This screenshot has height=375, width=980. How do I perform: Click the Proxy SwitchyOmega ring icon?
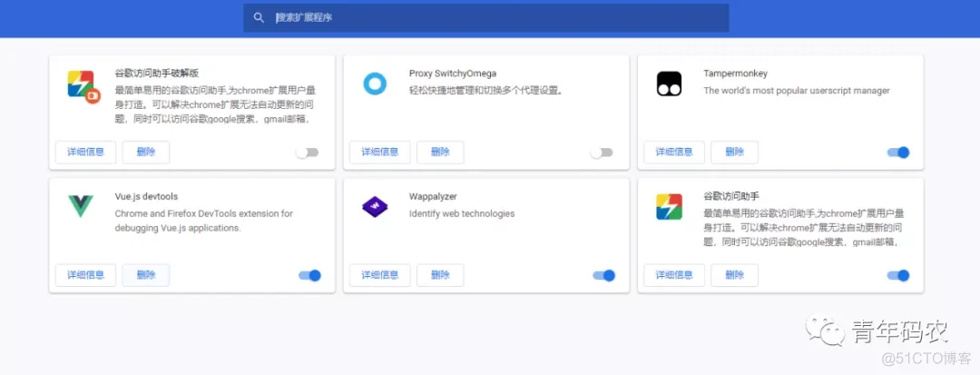coord(375,84)
